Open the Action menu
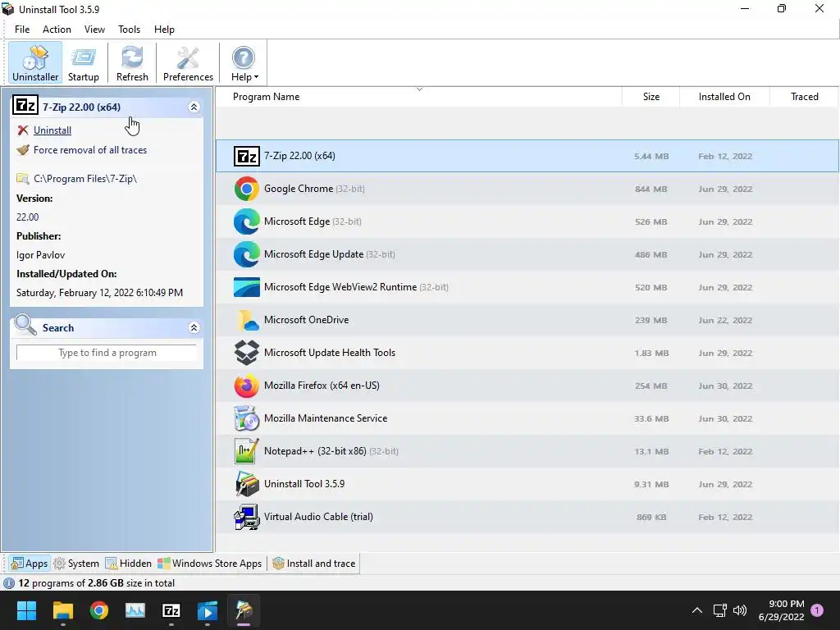 click(x=57, y=30)
